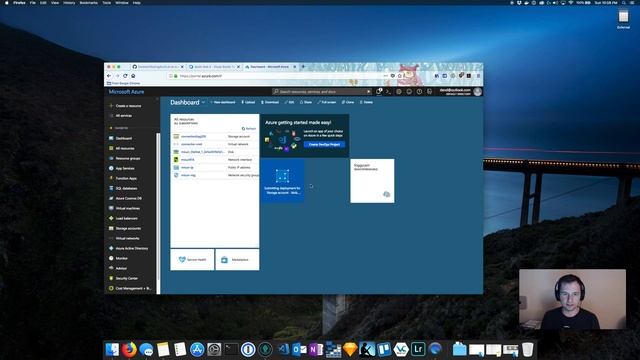Image resolution: width=640 pixels, height=360 pixels.
Task: Open Security Center in the sidebar
Action: pos(124,278)
